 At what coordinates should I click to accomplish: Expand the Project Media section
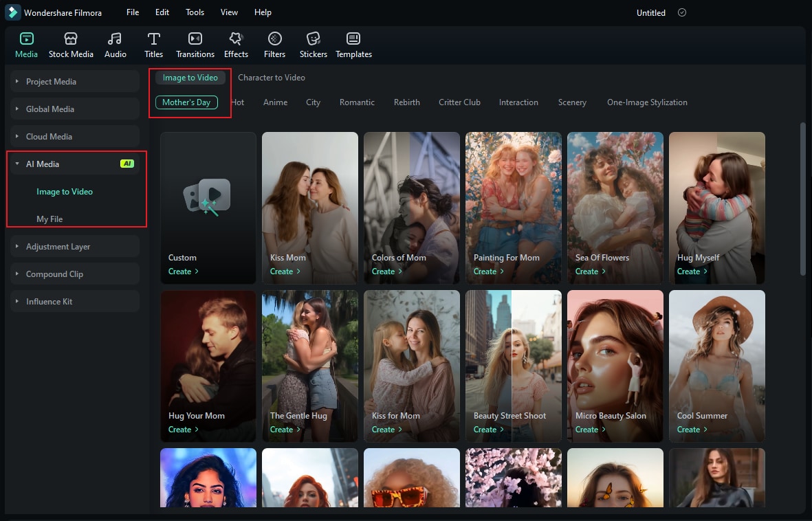(75, 81)
